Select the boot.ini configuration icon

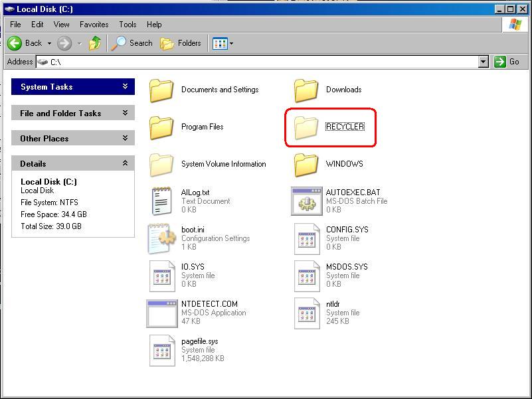tap(161, 238)
